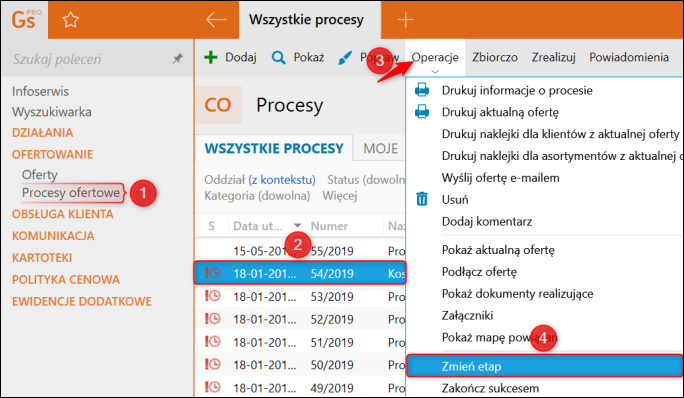Expand the Operacje dropdown chevron
Image resolution: width=684 pixels, height=398 pixels.
pos(435,71)
